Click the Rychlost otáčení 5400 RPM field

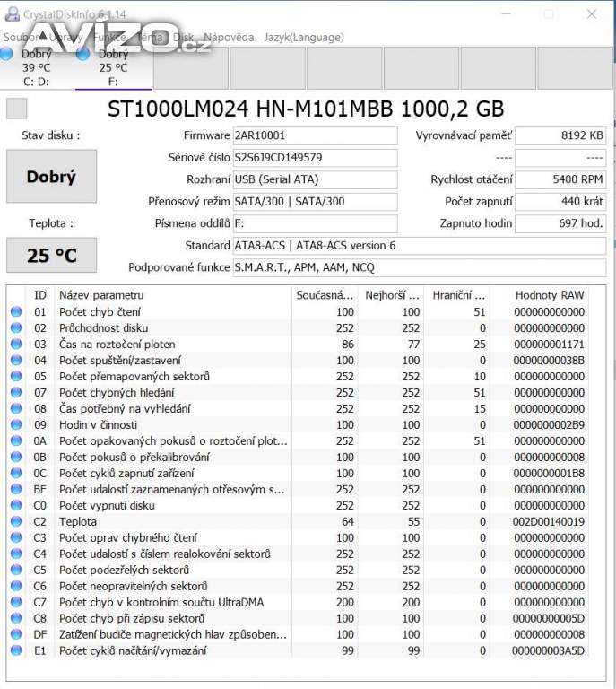pos(560,179)
